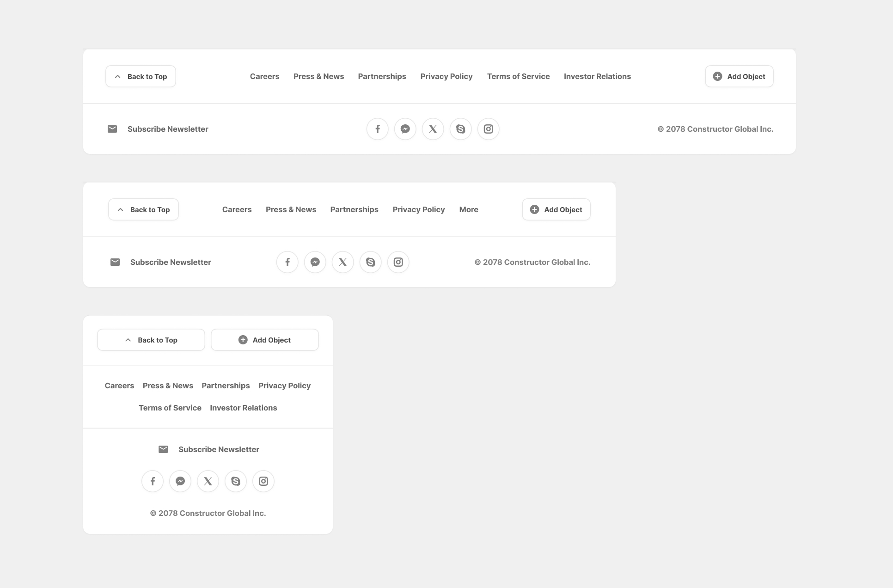Click X (Twitter) icon in the narrow footer
The height and width of the screenshot is (588, 893).
(208, 481)
